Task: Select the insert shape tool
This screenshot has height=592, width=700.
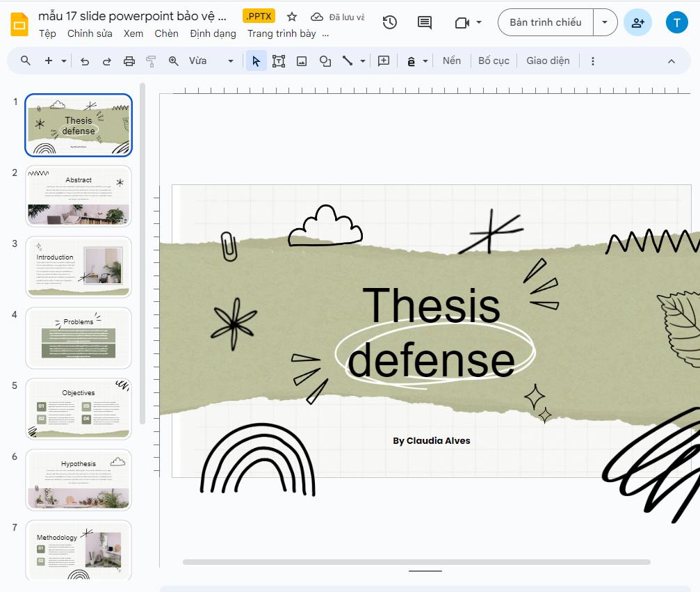Action: (x=324, y=61)
